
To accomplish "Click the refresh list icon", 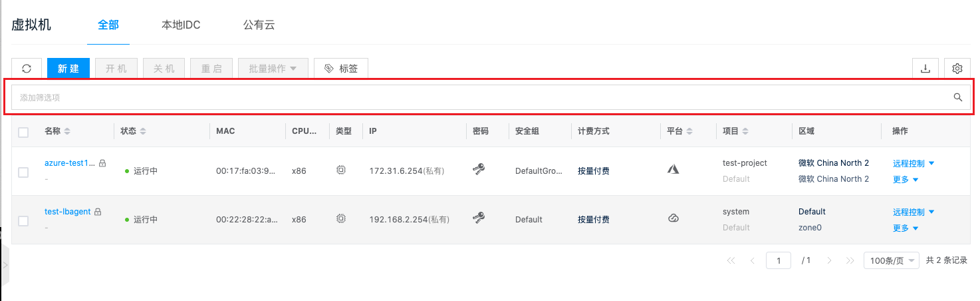I will click(27, 69).
